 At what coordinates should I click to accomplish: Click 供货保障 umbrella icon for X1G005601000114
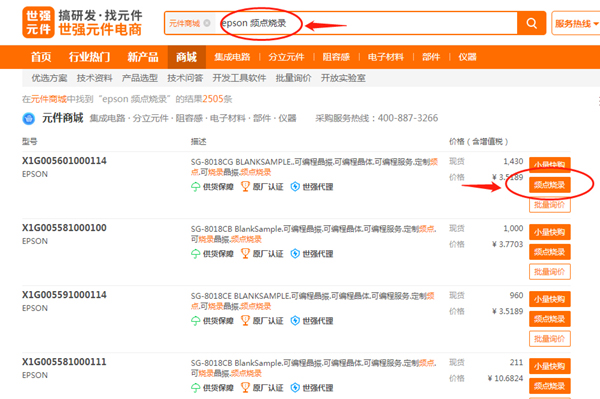196,187
